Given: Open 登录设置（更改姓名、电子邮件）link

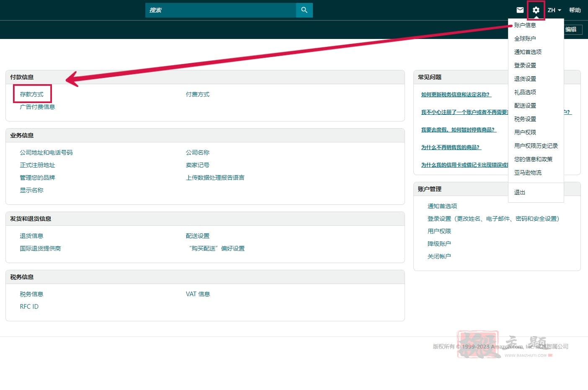Looking at the screenshot, I should [x=493, y=219].
